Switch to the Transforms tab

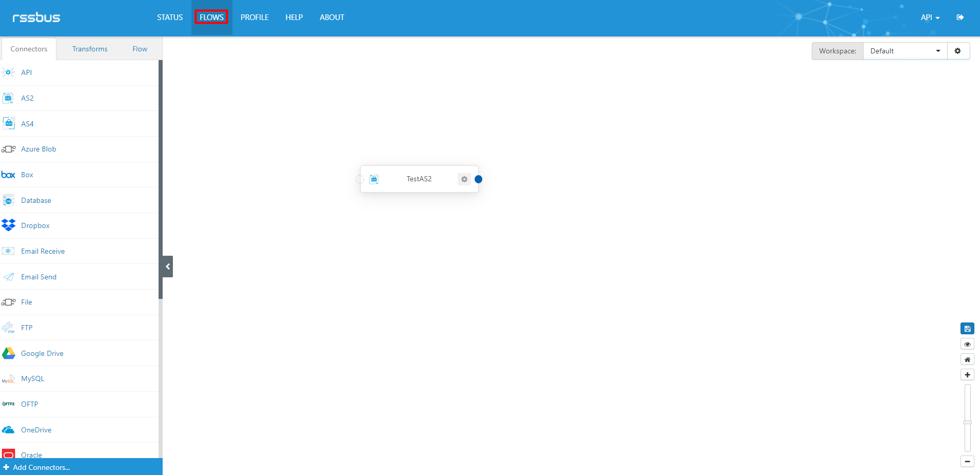point(90,49)
